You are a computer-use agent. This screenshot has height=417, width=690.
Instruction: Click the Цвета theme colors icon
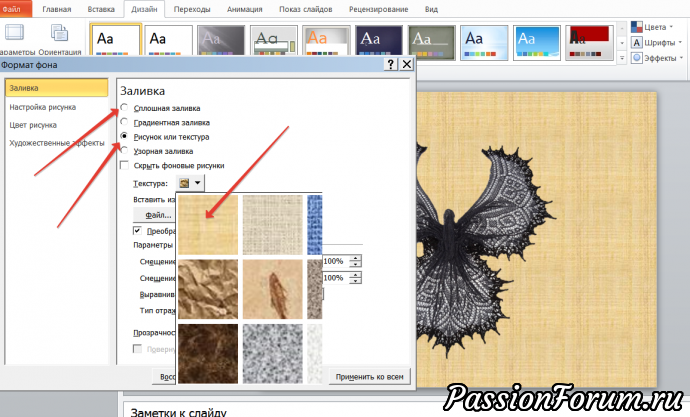(637, 27)
